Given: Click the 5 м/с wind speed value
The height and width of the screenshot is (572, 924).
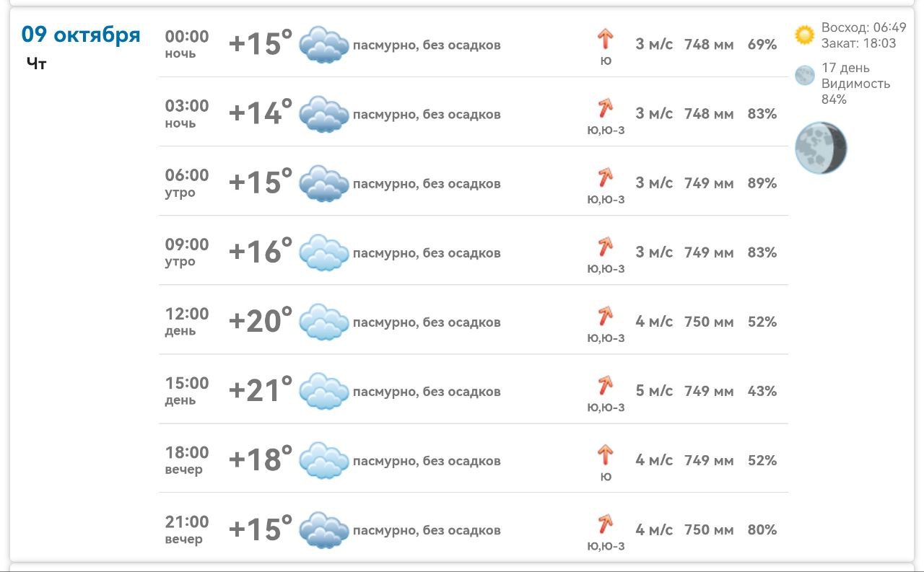Looking at the screenshot, I should (653, 391).
